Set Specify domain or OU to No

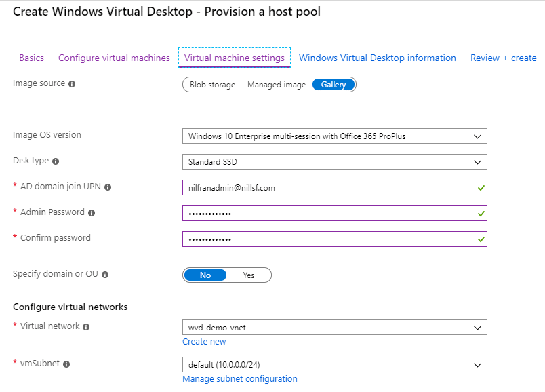pos(205,275)
